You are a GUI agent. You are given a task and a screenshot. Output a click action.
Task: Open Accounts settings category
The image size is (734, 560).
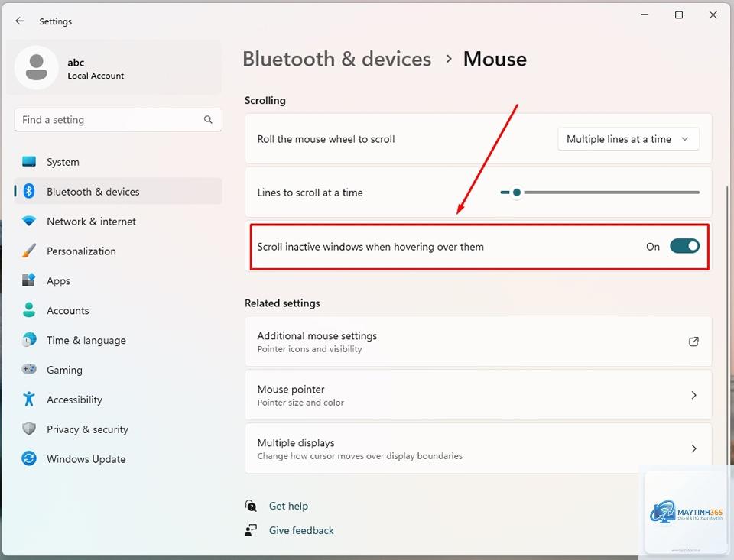click(118, 310)
